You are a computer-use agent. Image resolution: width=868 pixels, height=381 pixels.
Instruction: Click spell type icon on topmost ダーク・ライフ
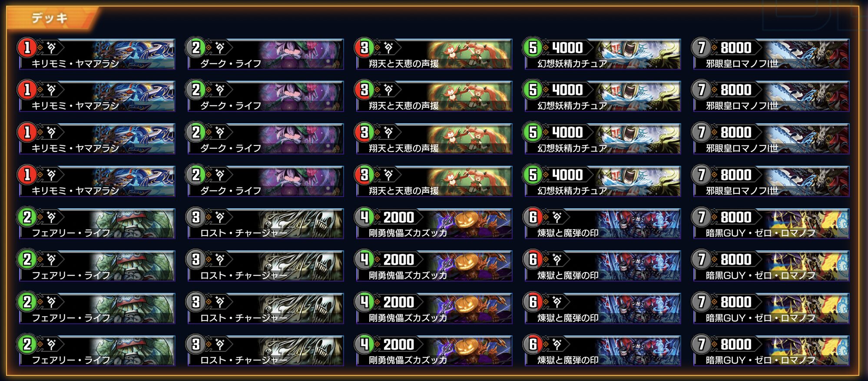click(220, 48)
